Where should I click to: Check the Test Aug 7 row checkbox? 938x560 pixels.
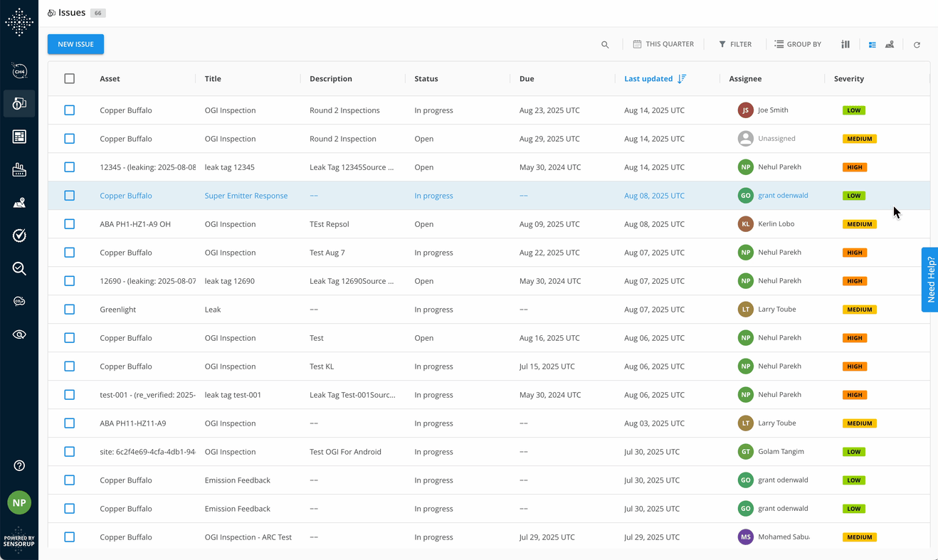[69, 253]
